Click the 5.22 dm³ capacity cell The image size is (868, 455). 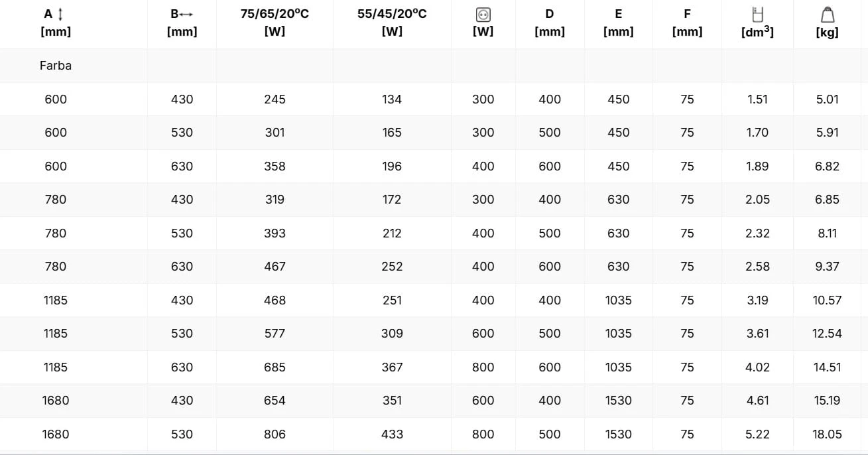(757, 434)
